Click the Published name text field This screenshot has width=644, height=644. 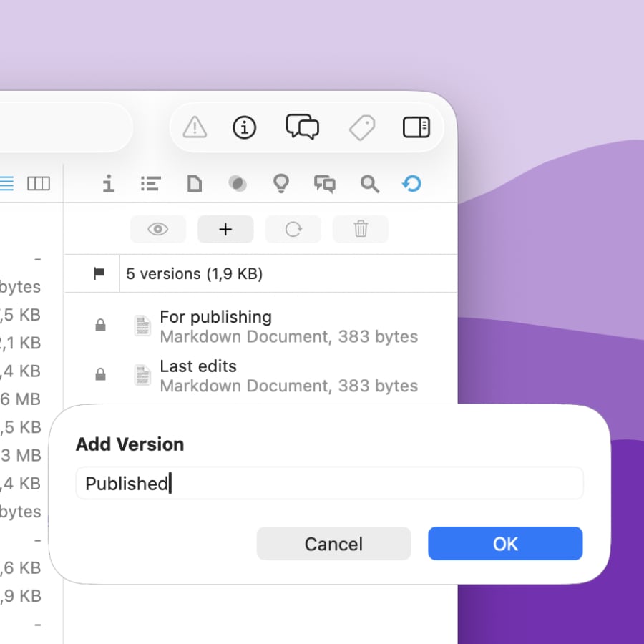(329, 484)
